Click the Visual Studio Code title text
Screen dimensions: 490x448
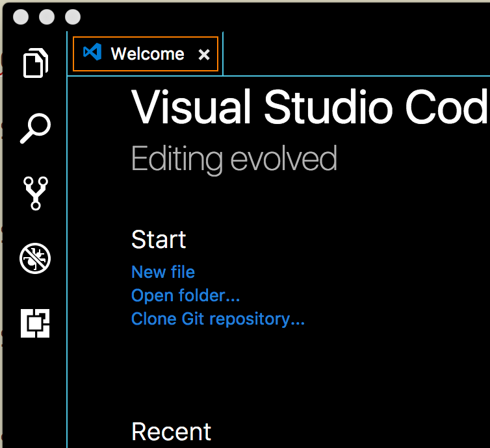coord(309,106)
